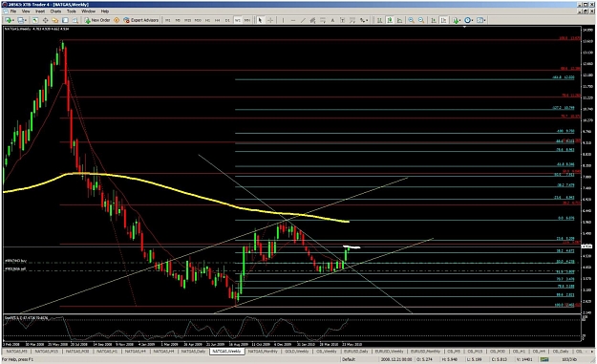Activate the crosshair tool

coord(270,20)
